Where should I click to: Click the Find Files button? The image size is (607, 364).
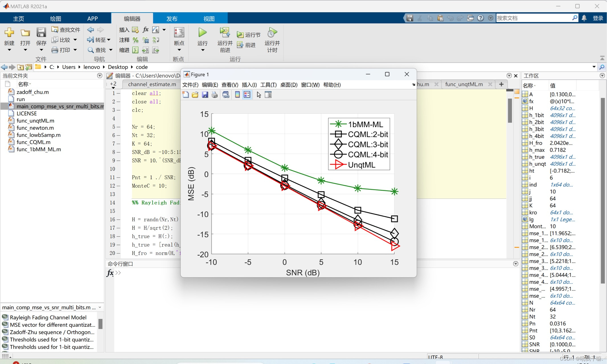[x=66, y=30]
